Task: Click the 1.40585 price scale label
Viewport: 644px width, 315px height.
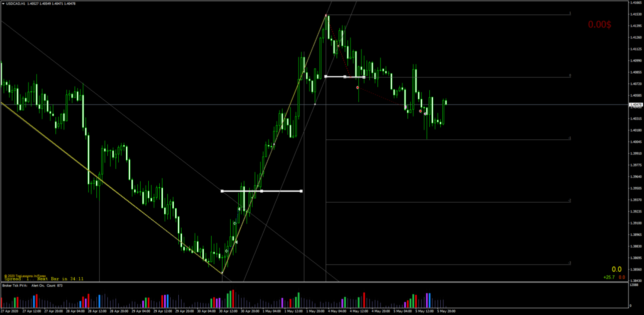Action: [637, 95]
